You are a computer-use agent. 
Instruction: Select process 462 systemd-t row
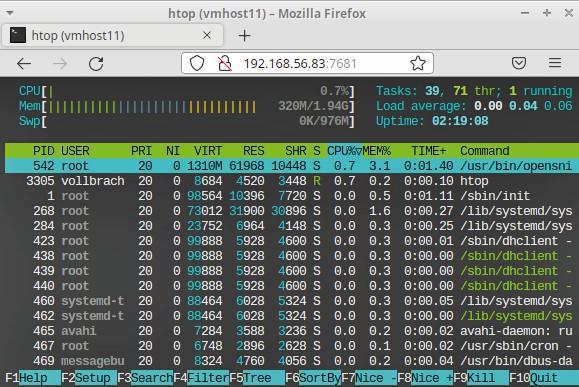[x=292, y=316]
